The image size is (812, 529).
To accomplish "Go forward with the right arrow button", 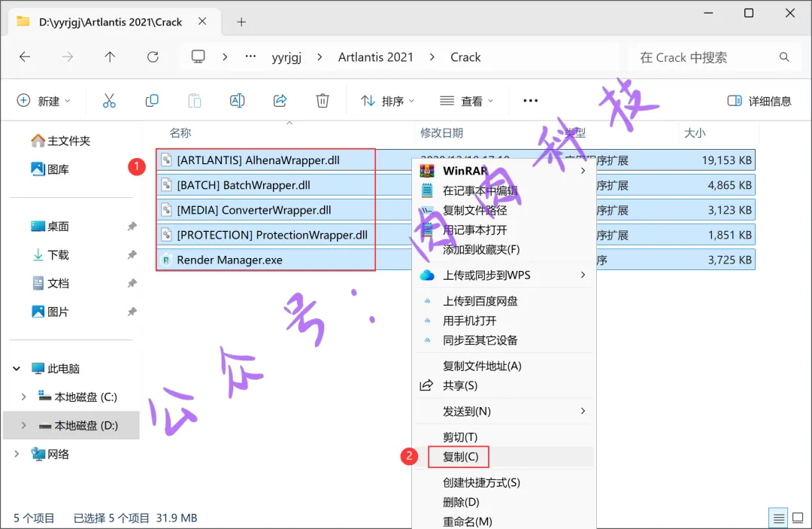I will (68, 57).
